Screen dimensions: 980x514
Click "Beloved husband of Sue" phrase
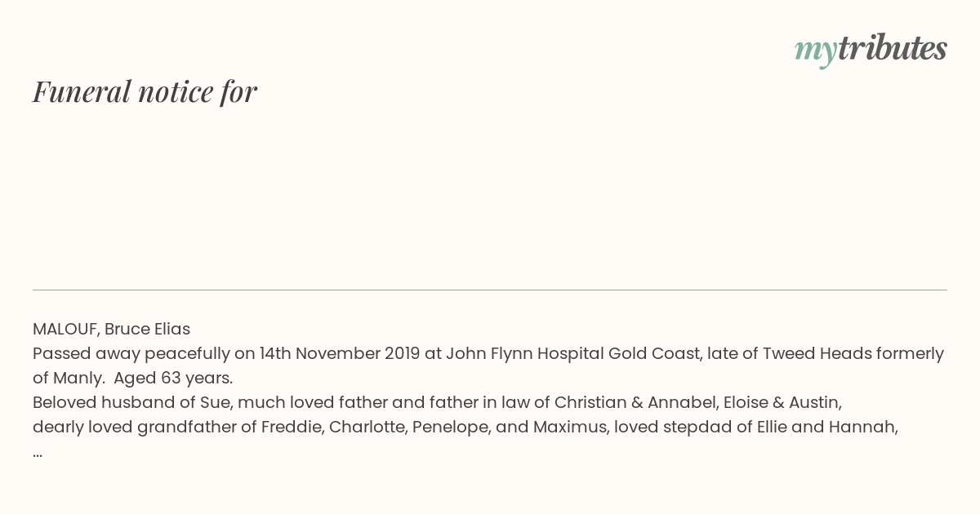[131, 402]
